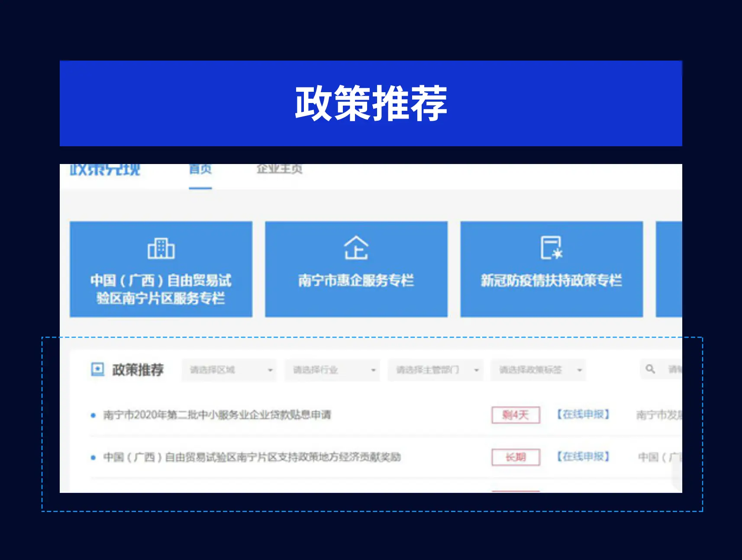Click the red 剩4天 badge
The height and width of the screenshot is (560, 742).
point(516,415)
